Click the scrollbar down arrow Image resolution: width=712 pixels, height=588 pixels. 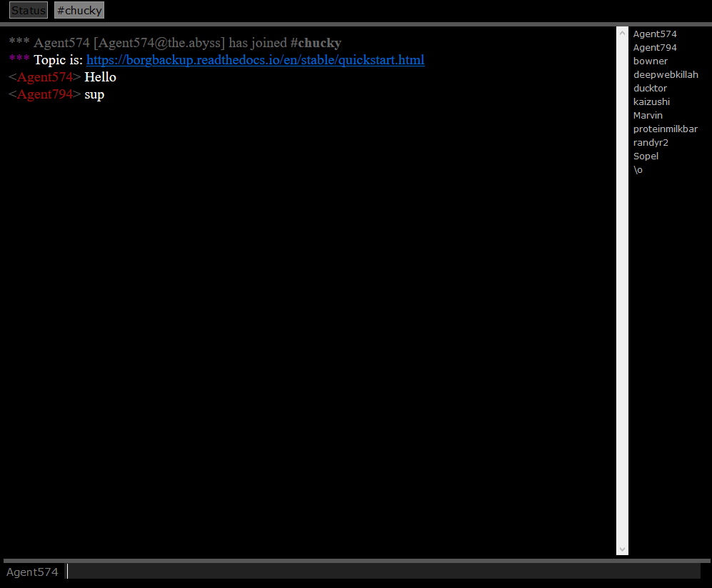point(622,549)
